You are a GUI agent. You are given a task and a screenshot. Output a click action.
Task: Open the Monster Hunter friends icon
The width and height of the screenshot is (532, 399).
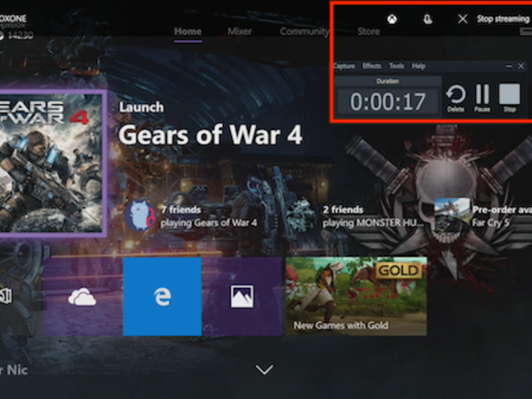(302, 215)
